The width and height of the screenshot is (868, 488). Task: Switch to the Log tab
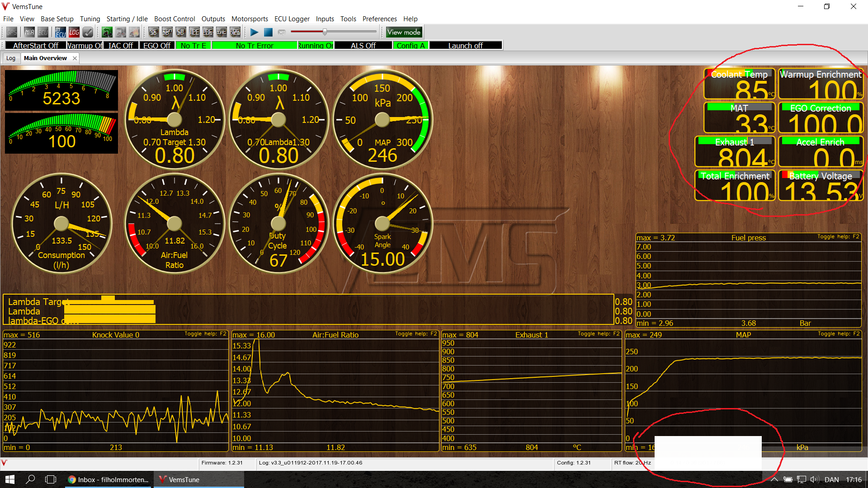[11, 58]
